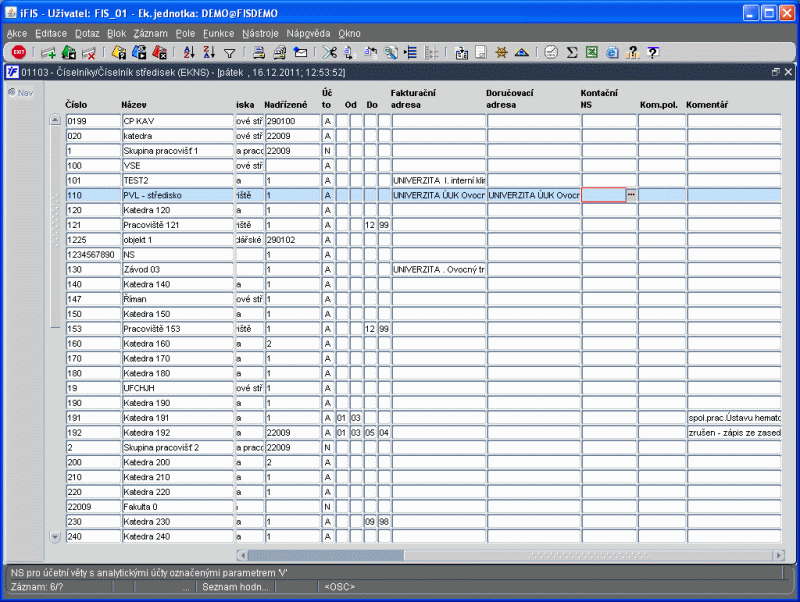The height and width of the screenshot is (602, 800).
Task: Click the paste text icon
Action: (371, 52)
